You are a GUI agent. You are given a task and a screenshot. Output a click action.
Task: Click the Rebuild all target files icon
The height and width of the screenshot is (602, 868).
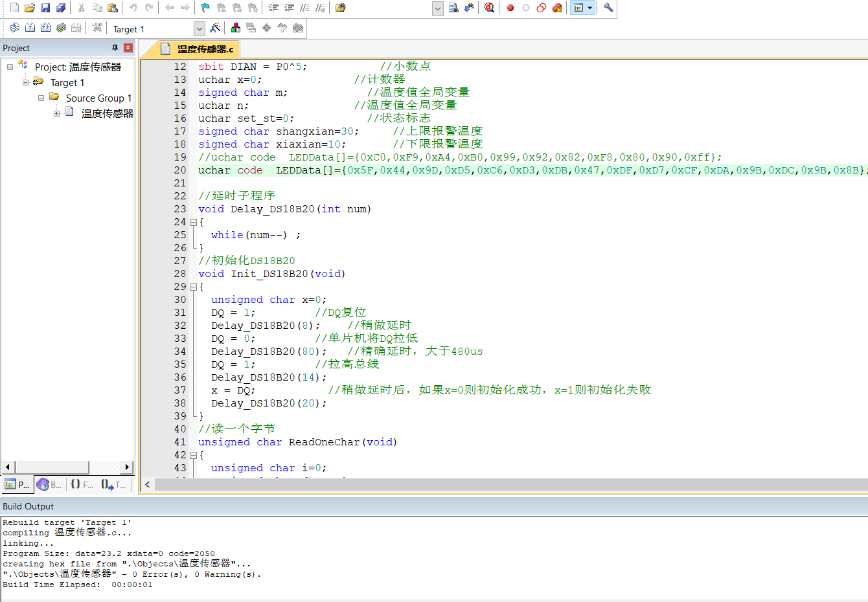45,28
